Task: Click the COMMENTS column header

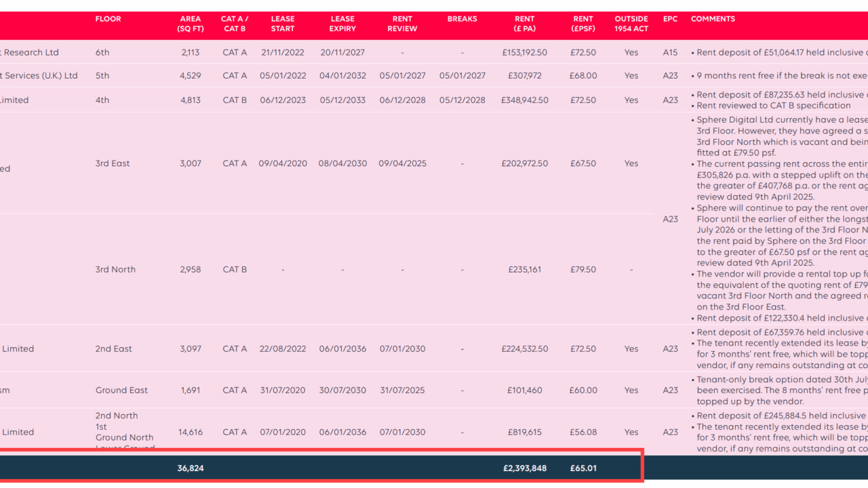Action: [x=713, y=19]
